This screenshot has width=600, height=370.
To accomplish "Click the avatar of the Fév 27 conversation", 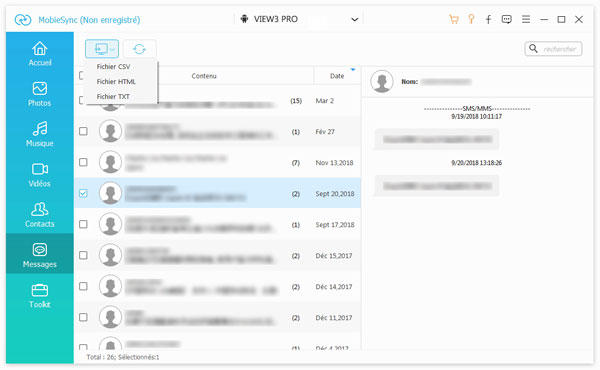I will [x=111, y=131].
